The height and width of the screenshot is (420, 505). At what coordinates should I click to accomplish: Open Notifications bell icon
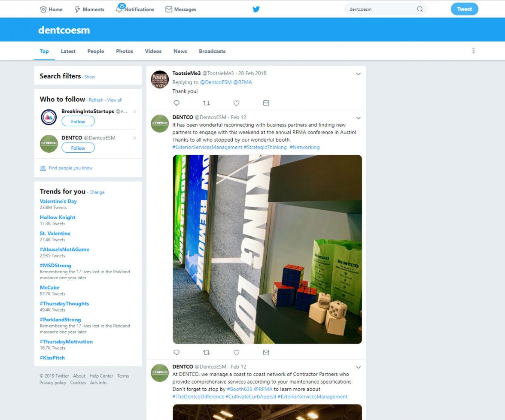(x=119, y=9)
